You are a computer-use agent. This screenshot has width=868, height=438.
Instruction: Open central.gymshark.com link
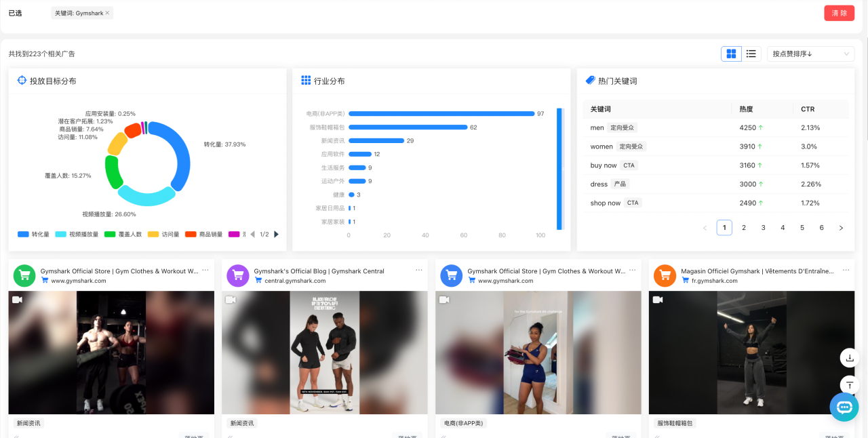(x=295, y=281)
